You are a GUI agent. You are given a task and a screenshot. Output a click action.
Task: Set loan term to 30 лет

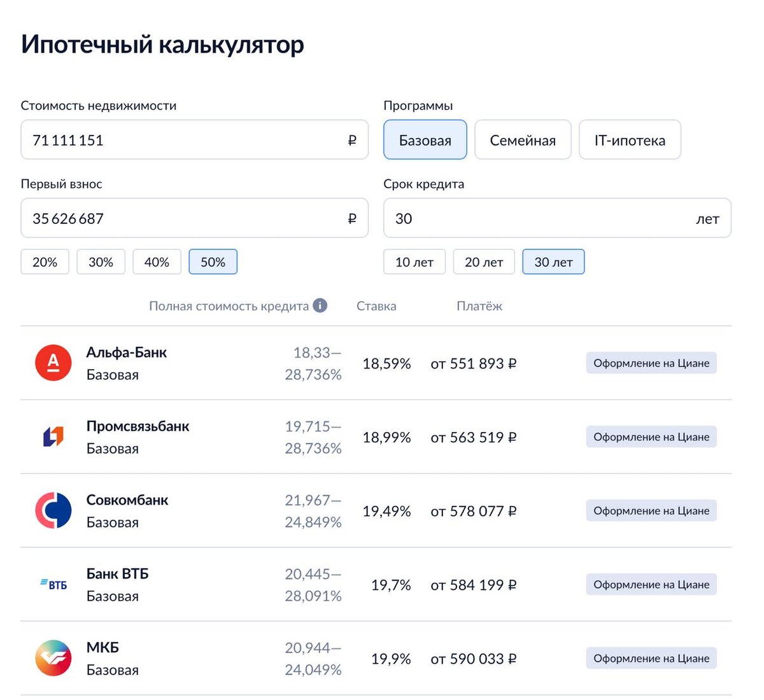553,262
